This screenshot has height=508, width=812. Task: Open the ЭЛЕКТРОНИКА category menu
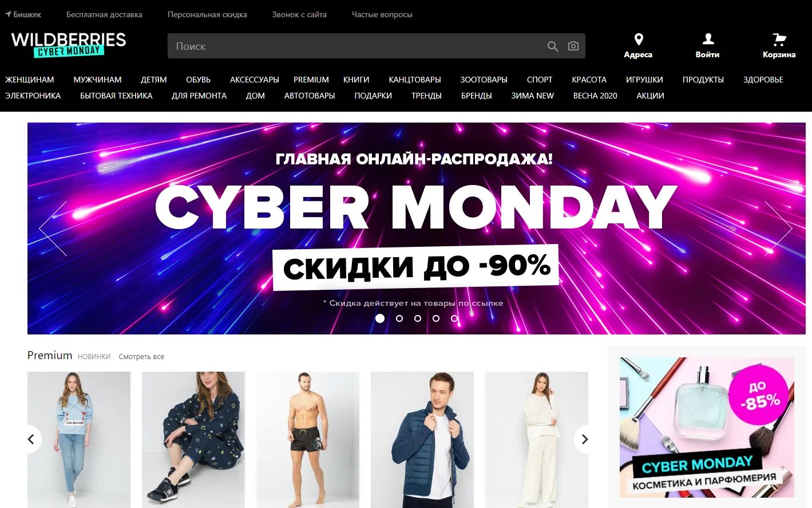33,96
